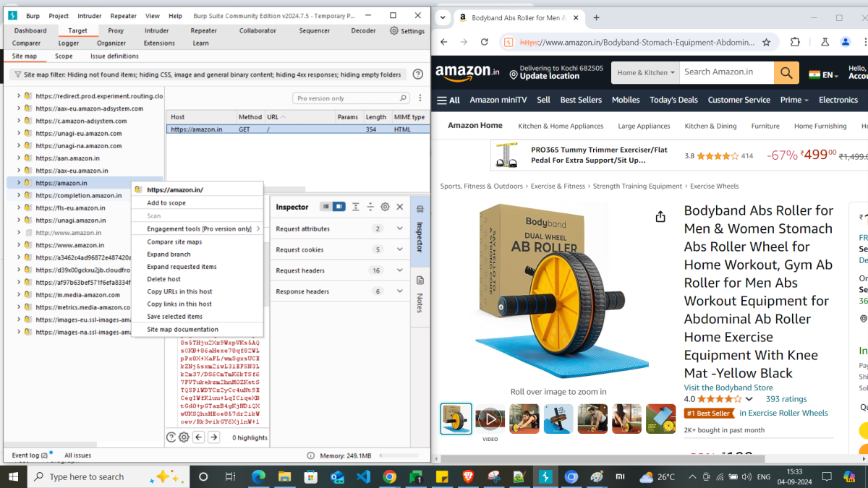Play the VIDEO product thumbnail
The width and height of the screenshot is (868, 488).
point(490,419)
